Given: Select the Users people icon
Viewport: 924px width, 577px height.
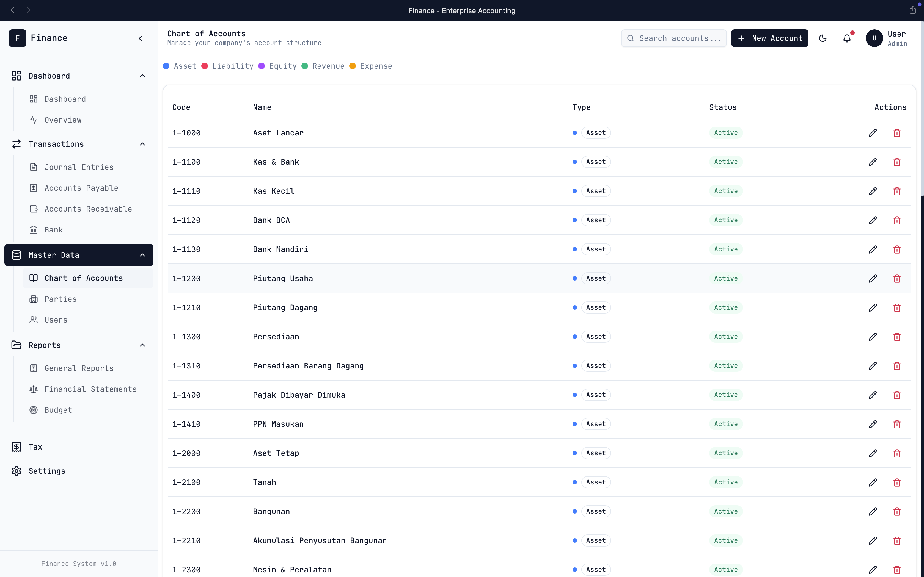Looking at the screenshot, I should 34,320.
